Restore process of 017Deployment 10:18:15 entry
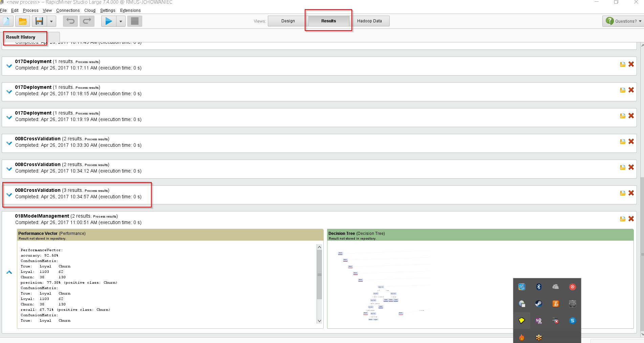This screenshot has height=343, width=644. (x=623, y=90)
